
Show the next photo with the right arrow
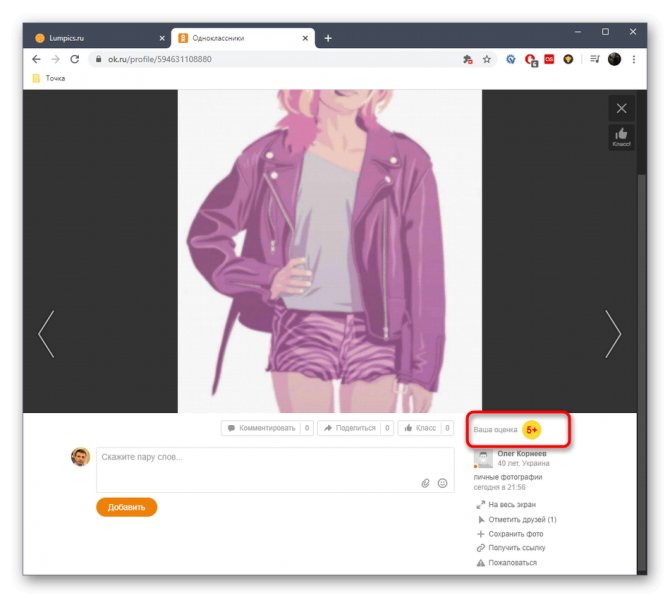(613, 334)
